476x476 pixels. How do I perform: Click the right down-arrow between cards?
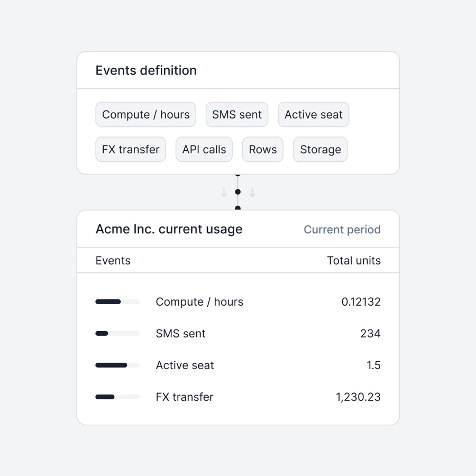click(252, 193)
